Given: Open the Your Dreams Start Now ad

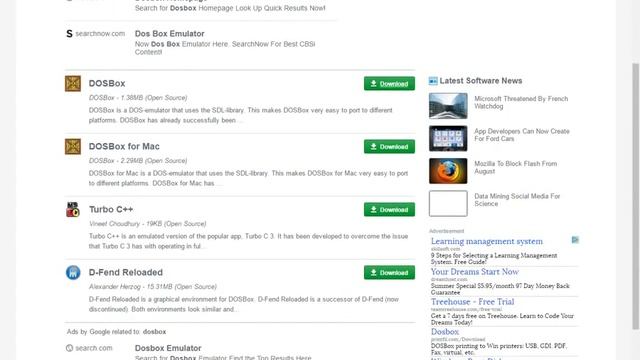Looking at the screenshot, I should point(475,271).
